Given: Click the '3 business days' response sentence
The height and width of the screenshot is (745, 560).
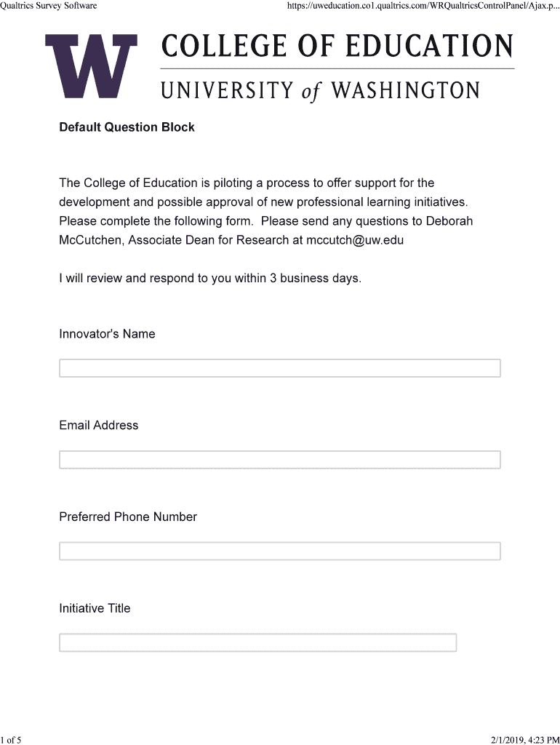Looking at the screenshot, I should coord(210,279).
